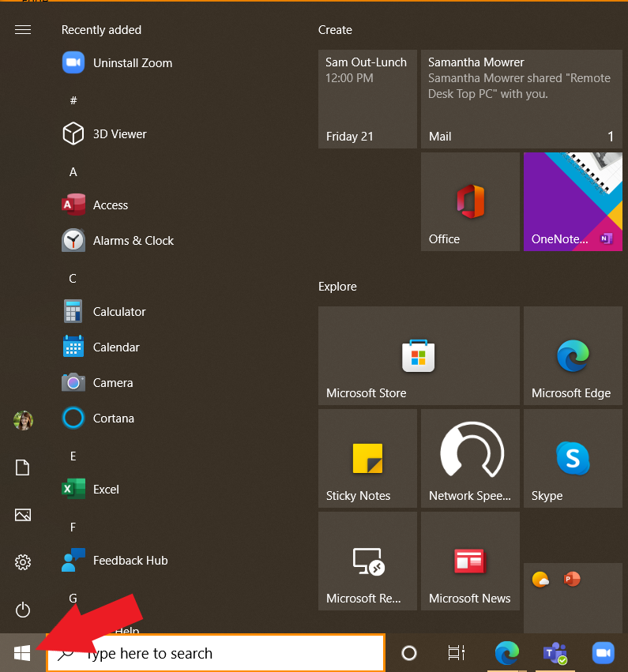Image resolution: width=628 pixels, height=672 pixels.
Task: Click the taskbar search box
Action: 216,653
